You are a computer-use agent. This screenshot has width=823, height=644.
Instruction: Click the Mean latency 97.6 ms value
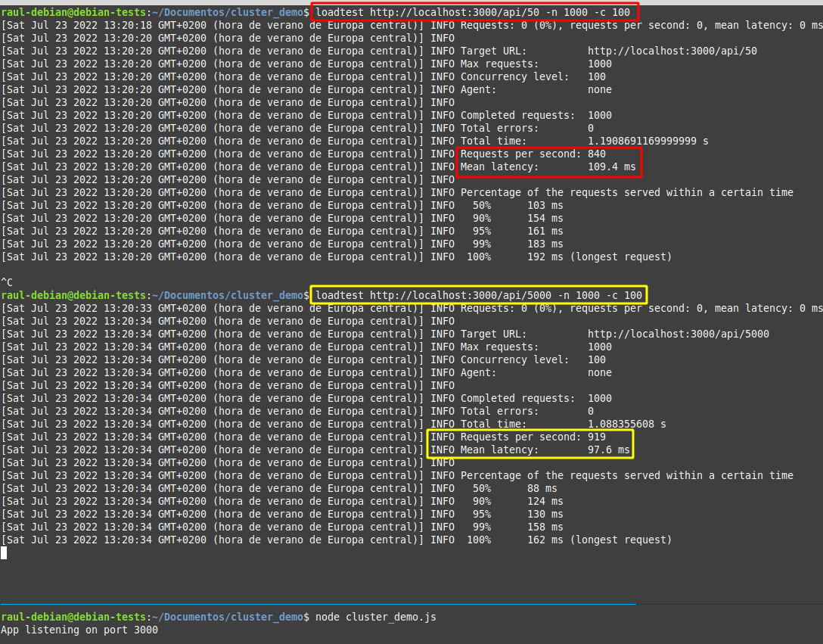pyautogui.click(x=608, y=450)
